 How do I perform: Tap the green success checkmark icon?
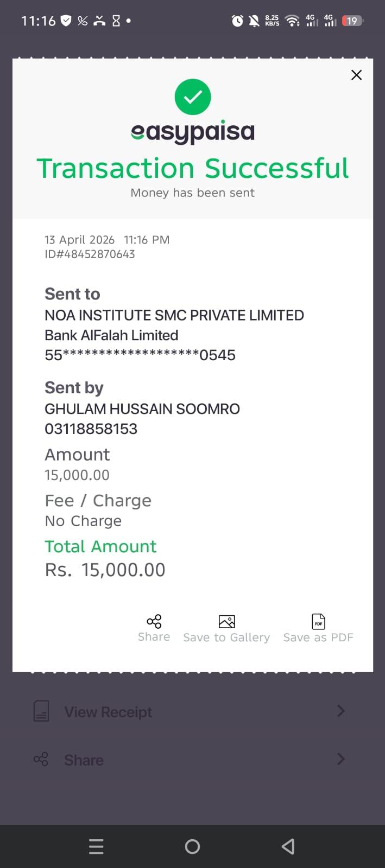click(193, 97)
